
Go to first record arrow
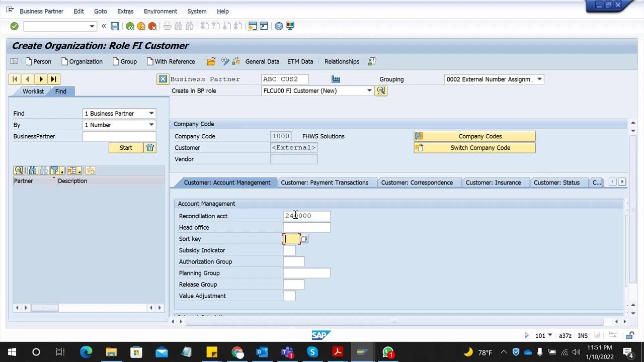[15, 79]
